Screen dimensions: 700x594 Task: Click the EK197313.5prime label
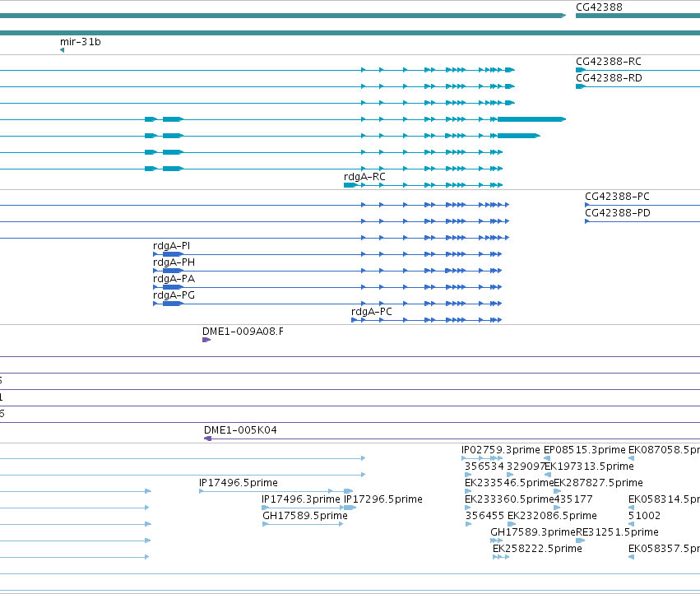coord(589,466)
